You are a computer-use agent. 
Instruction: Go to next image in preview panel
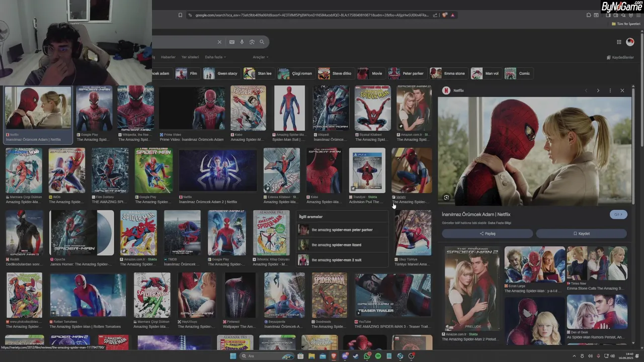click(x=598, y=90)
